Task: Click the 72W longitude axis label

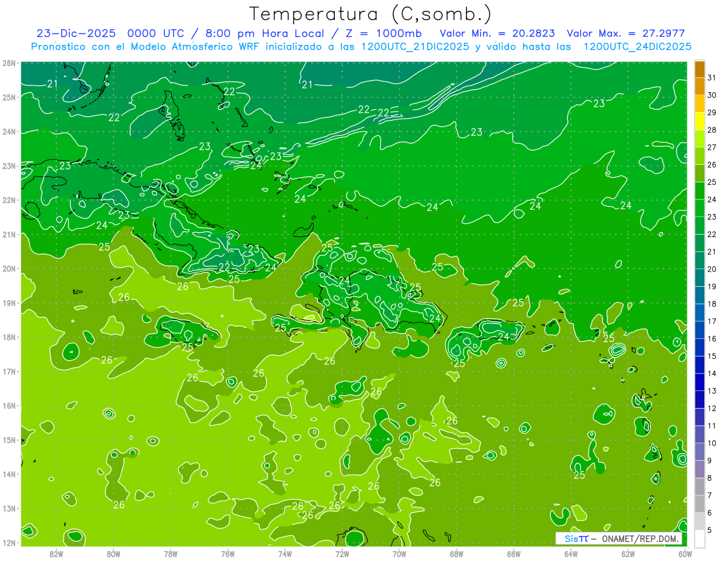Action: tap(342, 554)
